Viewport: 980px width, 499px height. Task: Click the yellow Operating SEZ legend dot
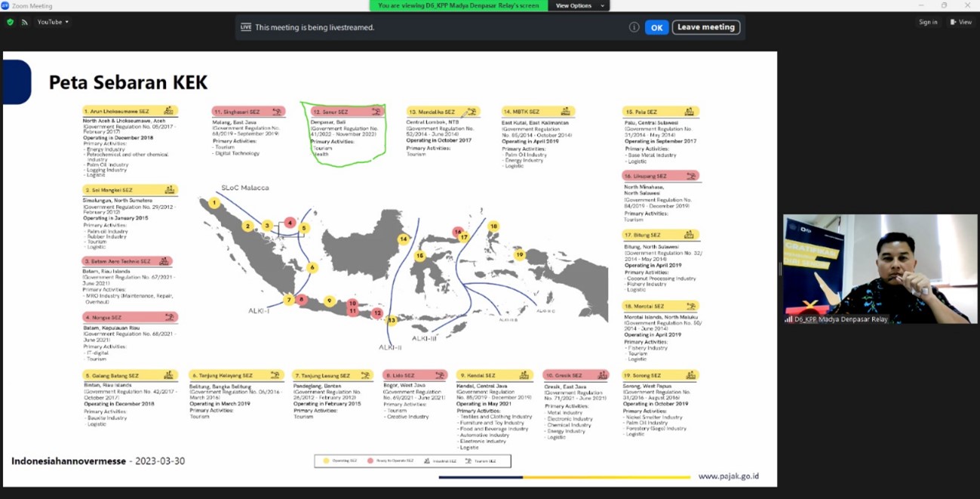tap(326, 460)
